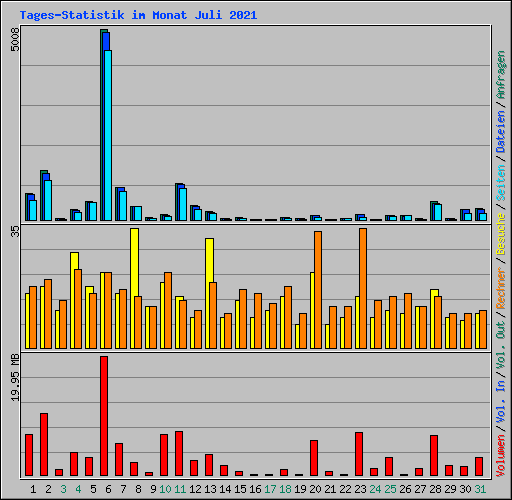Click the red volume bar for day 28
Screen dimensions: 512x500
434,455
